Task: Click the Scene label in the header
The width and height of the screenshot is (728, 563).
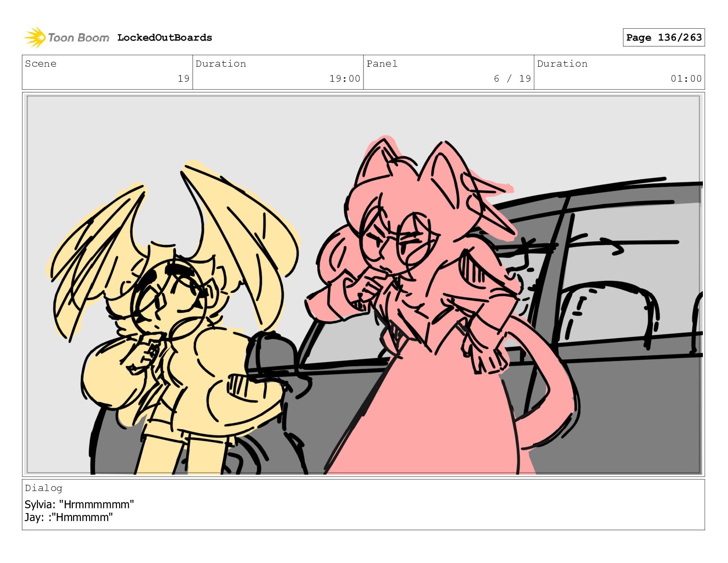Action: pos(41,64)
